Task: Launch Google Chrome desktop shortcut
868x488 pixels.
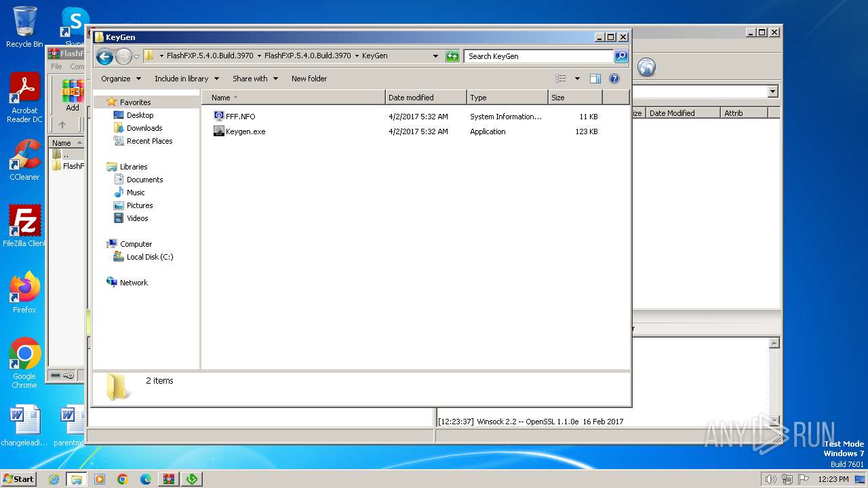Action: [x=24, y=363]
